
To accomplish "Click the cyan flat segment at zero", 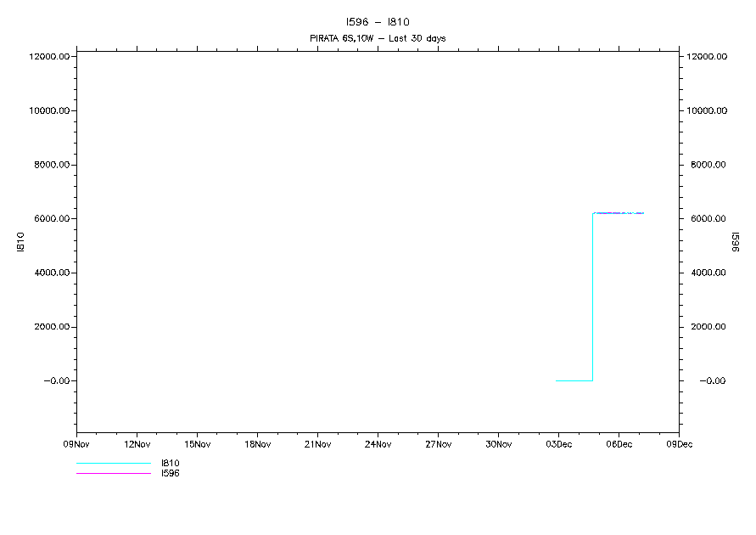I will pyautogui.click(x=574, y=380).
